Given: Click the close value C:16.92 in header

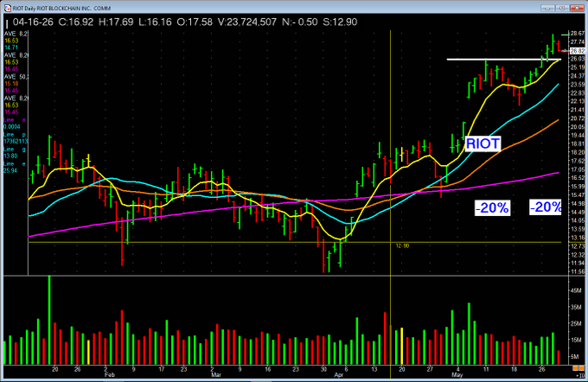Looking at the screenshot, I should point(76,22).
